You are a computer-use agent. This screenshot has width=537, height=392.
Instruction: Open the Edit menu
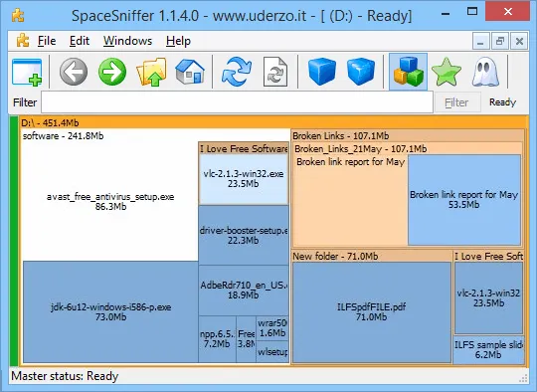80,41
